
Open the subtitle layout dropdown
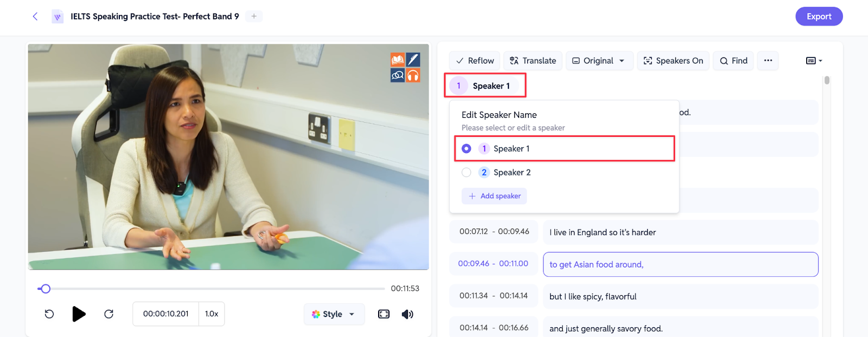click(814, 61)
